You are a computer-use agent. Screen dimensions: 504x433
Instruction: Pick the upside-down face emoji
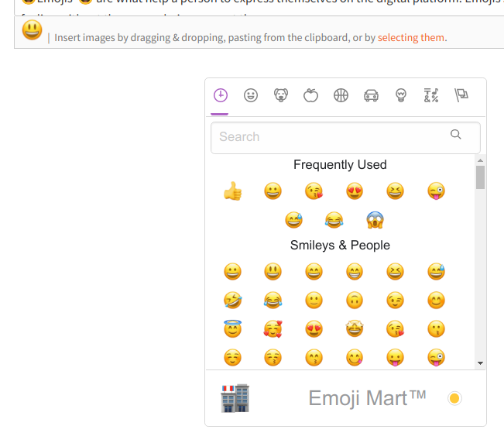pos(355,301)
